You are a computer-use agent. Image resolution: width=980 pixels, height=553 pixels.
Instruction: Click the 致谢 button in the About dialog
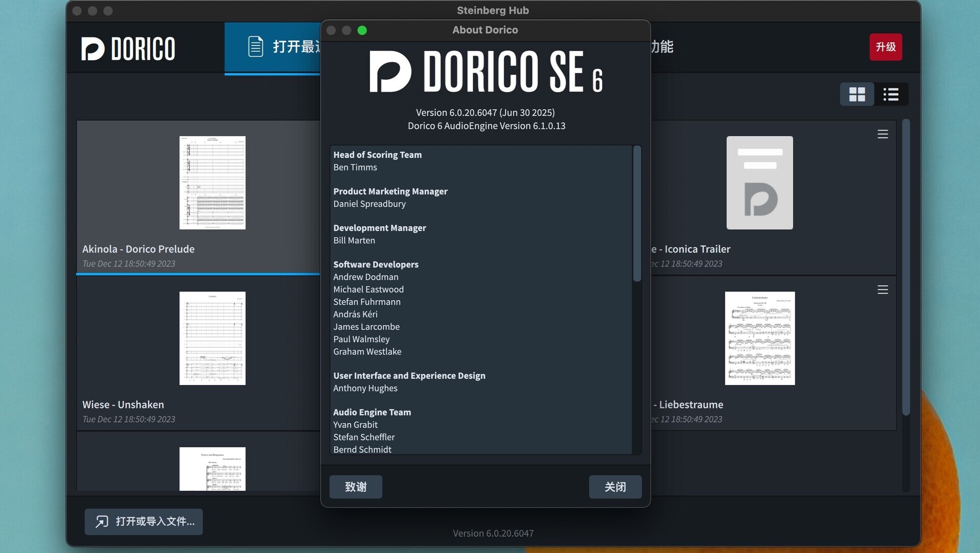point(355,487)
